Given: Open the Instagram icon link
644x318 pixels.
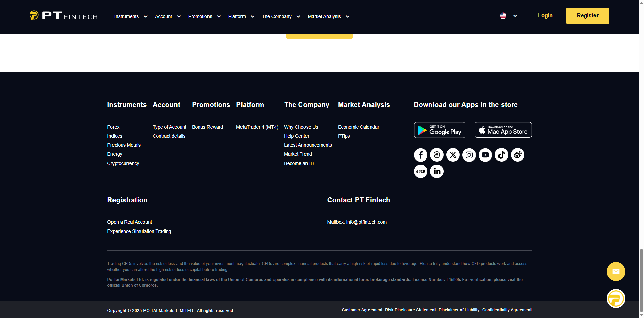Looking at the screenshot, I should coord(469,155).
